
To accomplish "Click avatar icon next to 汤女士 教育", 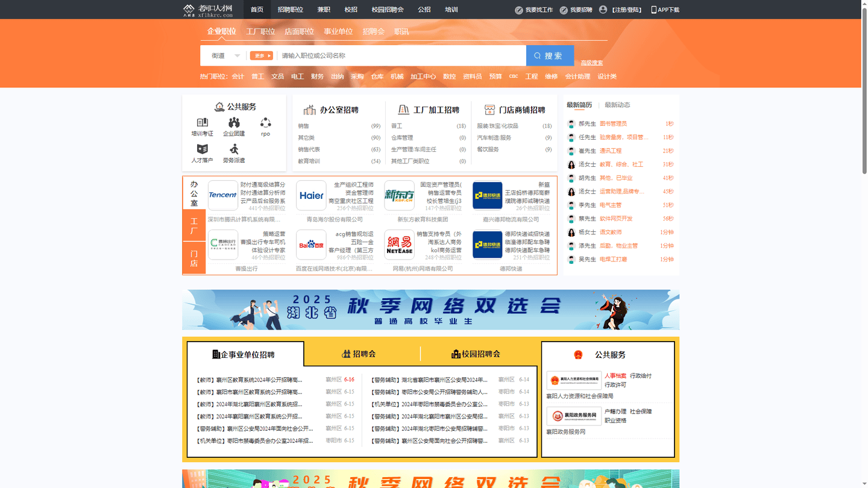I will click(x=571, y=164).
